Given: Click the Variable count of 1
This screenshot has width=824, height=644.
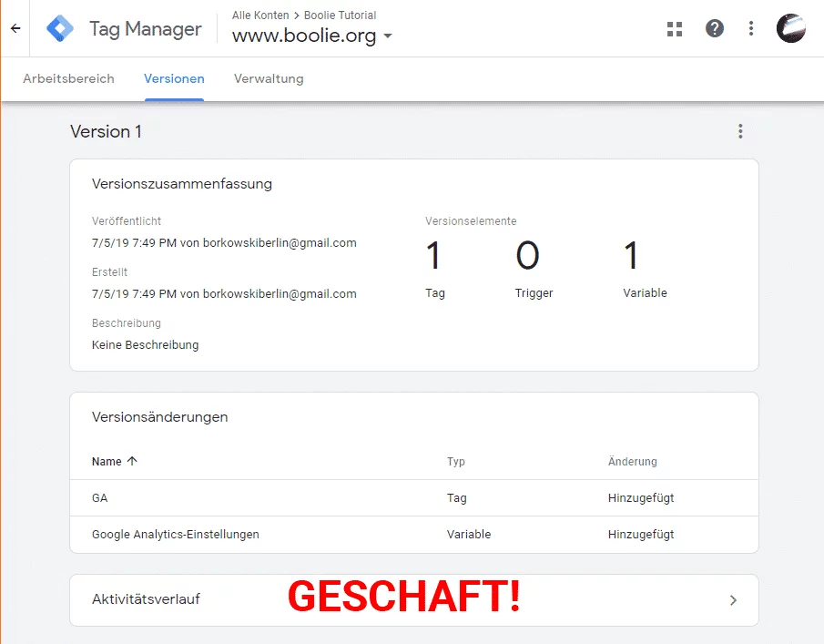Looking at the screenshot, I should pos(631,255).
